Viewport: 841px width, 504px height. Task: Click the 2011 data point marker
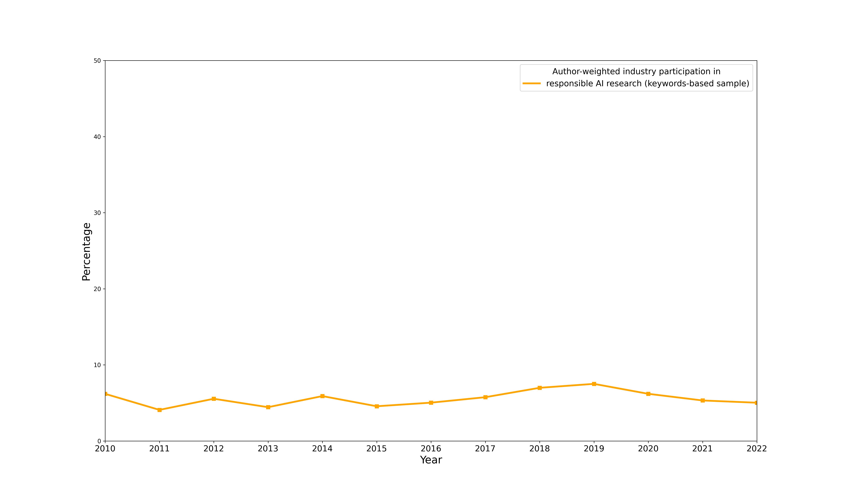pyautogui.click(x=159, y=410)
